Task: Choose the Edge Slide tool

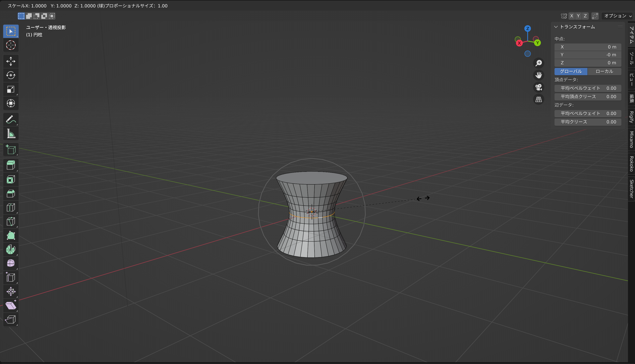Action: 11,277
